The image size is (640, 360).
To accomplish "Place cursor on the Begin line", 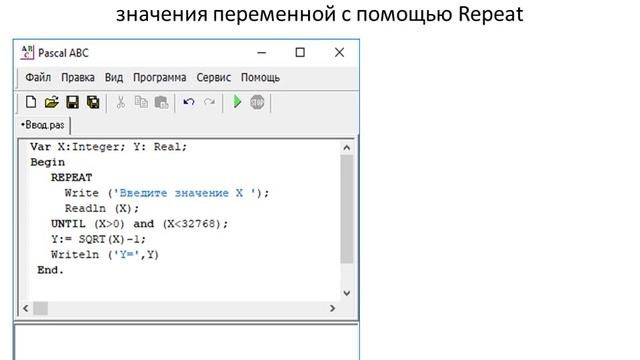I will (x=48, y=162).
